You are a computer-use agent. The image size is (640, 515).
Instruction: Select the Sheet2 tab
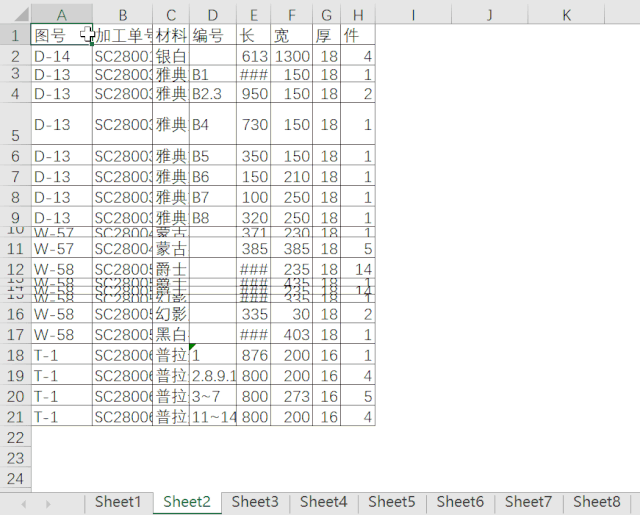click(x=187, y=502)
